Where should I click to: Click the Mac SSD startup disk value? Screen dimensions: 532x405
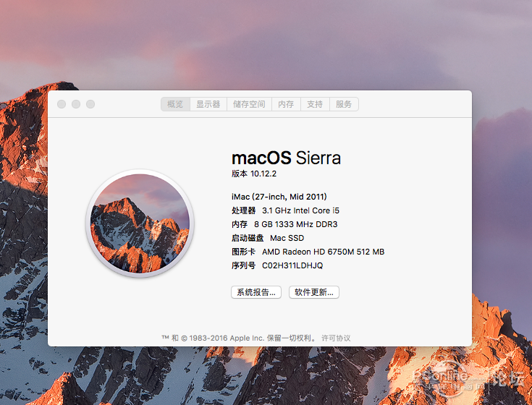pyautogui.click(x=287, y=238)
